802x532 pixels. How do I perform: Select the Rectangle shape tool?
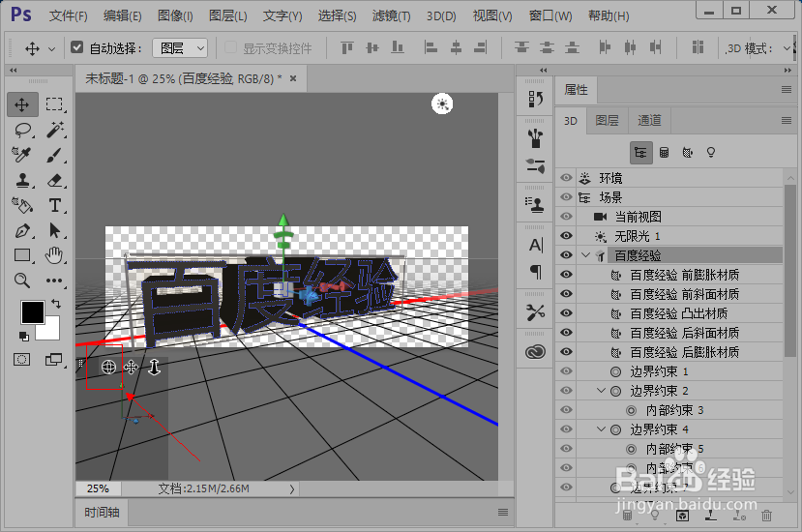tap(22, 255)
